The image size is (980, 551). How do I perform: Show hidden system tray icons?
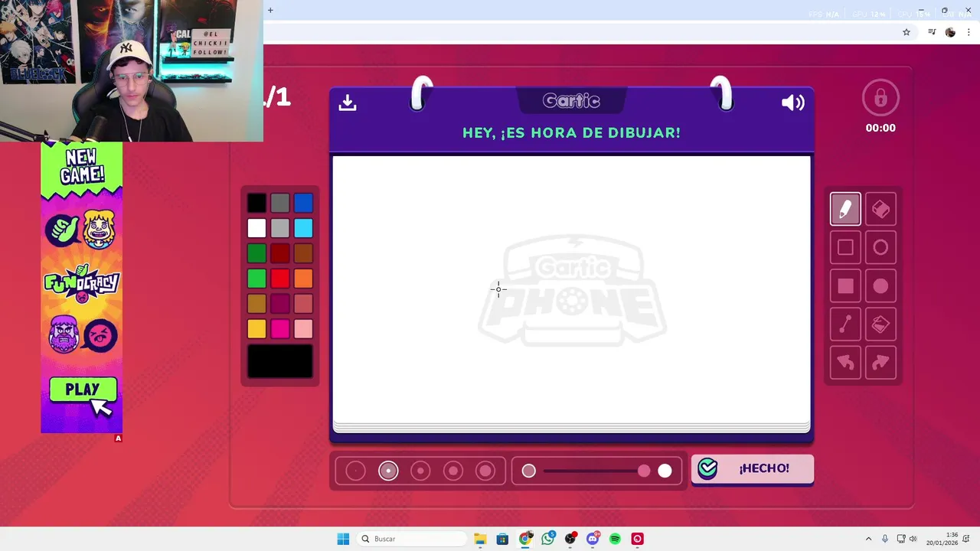[868, 539]
